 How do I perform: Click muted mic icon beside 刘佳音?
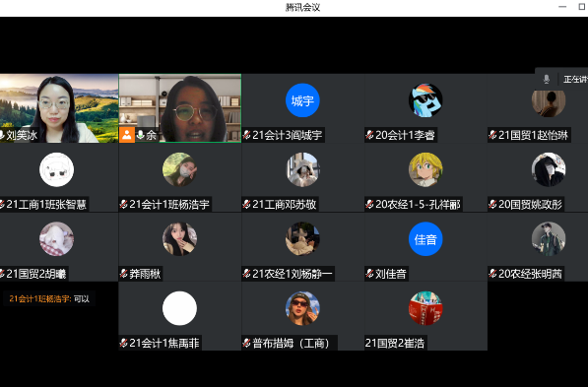pyautogui.click(x=369, y=274)
